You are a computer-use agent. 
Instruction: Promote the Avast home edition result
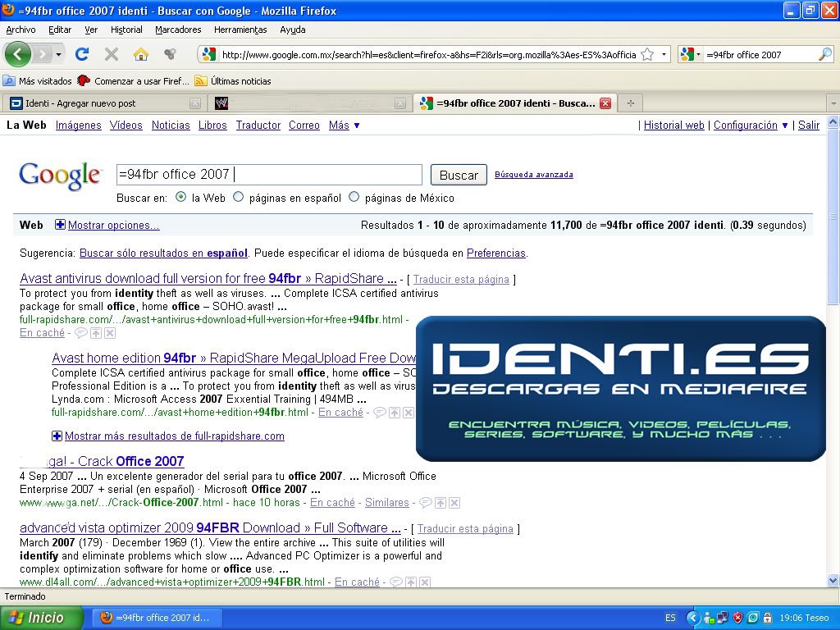click(x=395, y=413)
